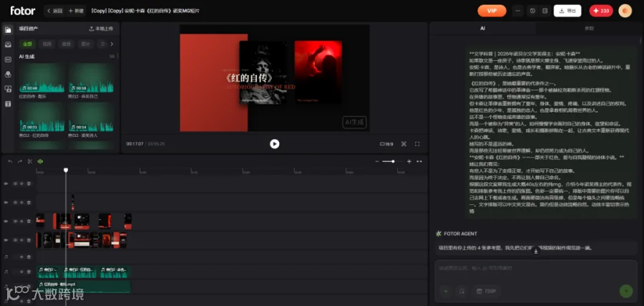Click the 新建 new project button
The width and height of the screenshot is (644, 306).
click(76, 11)
